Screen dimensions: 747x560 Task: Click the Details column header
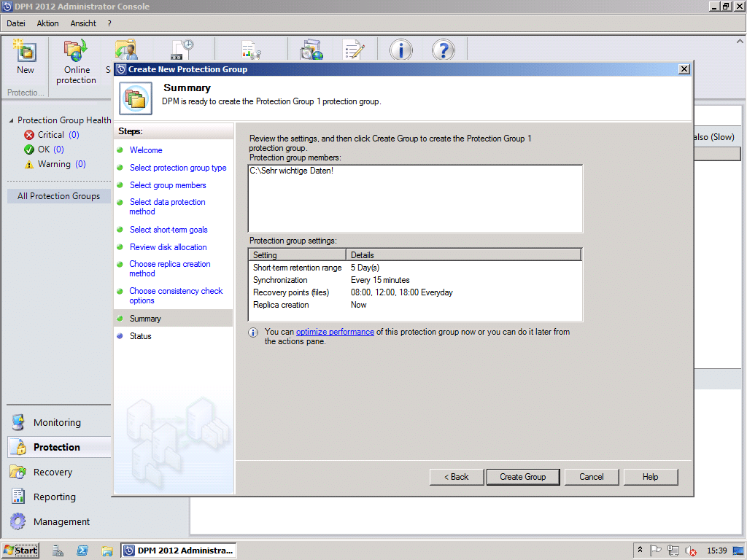coord(463,254)
